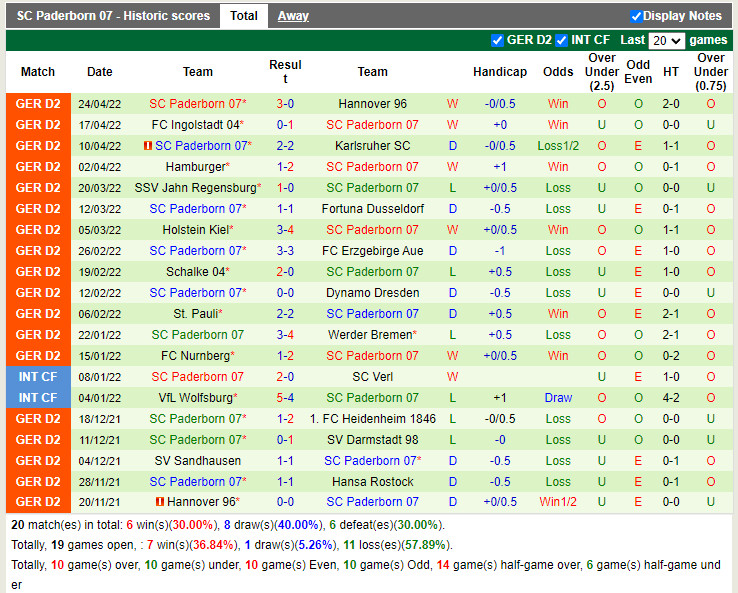The image size is (738, 593).
Task: Open SV Darmstadt 98 team page
Action: tap(372, 440)
